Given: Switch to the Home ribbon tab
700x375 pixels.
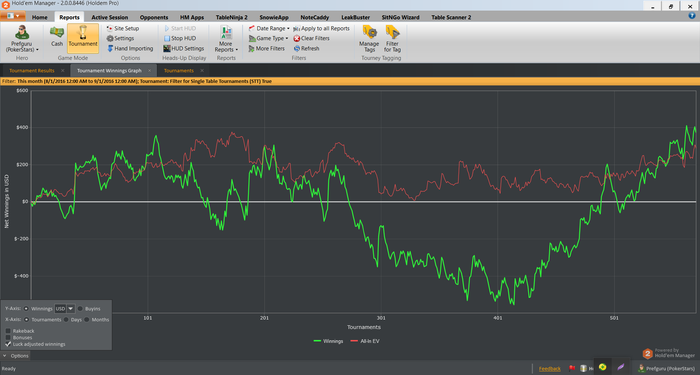Looking at the screenshot, I should point(39,17).
